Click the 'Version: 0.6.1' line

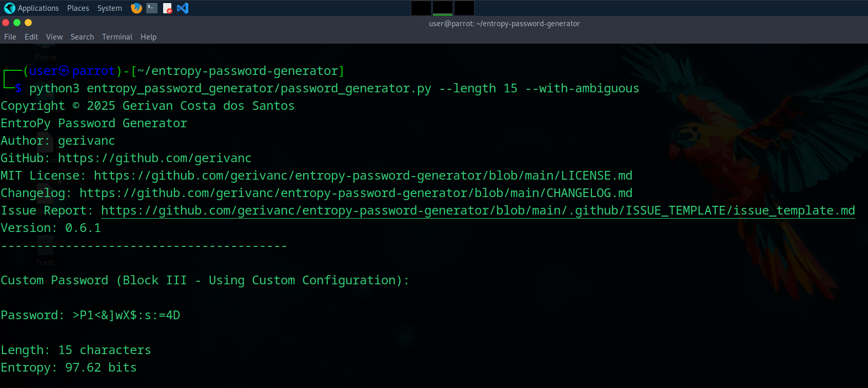(x=51, y=228)
